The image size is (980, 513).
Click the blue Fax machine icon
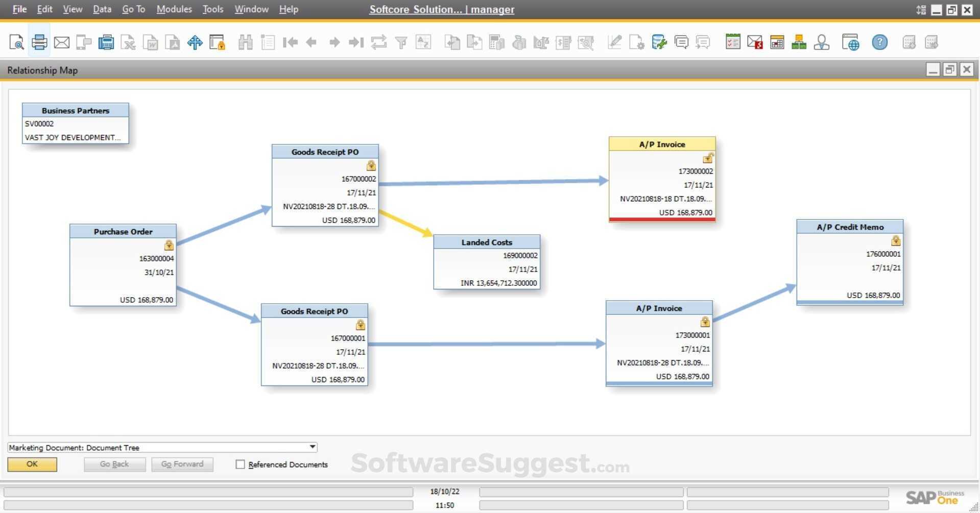point(106,42)
